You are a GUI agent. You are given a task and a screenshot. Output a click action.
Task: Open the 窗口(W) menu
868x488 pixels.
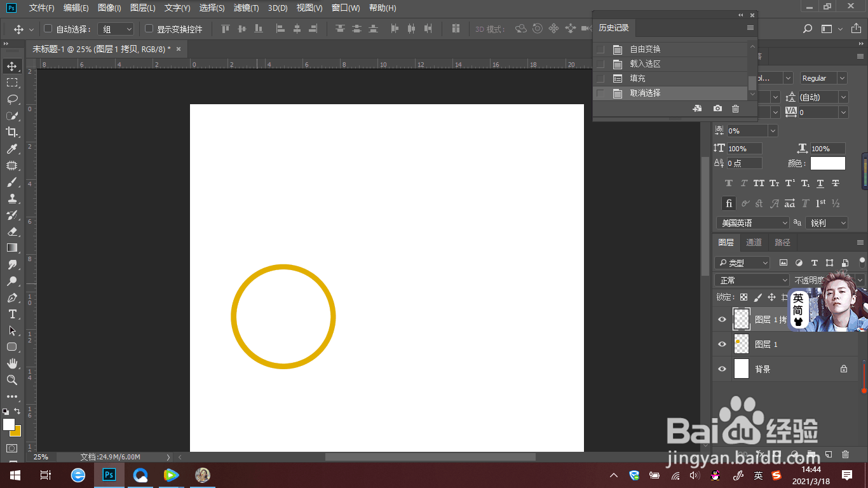[346, 8]
